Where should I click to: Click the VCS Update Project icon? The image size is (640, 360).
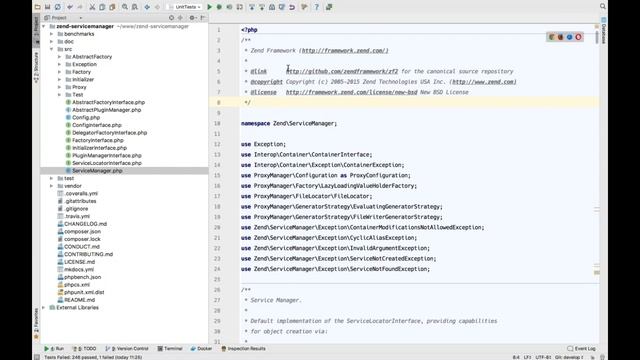[252, 7]
